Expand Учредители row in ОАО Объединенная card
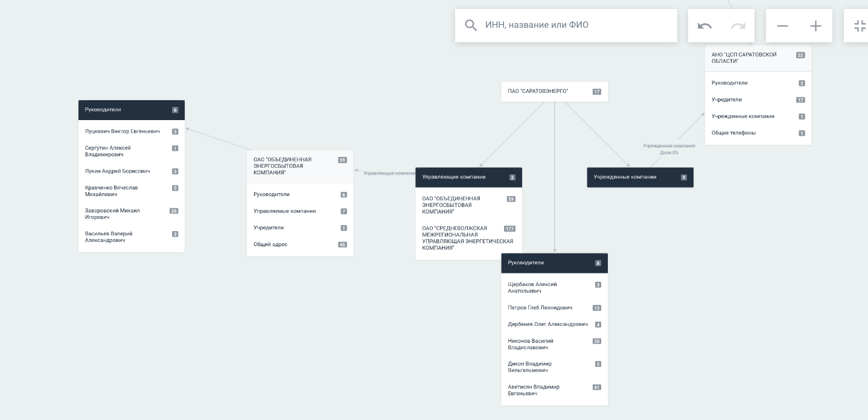 pos(300,227)
